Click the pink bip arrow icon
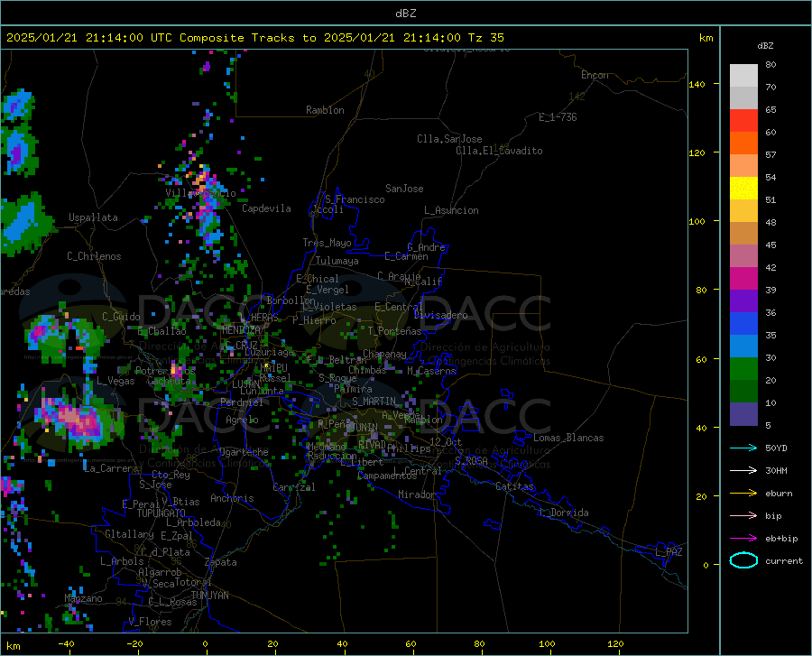Image resolution: width=812 pixels, height=656 pixels. click(743, 516)
